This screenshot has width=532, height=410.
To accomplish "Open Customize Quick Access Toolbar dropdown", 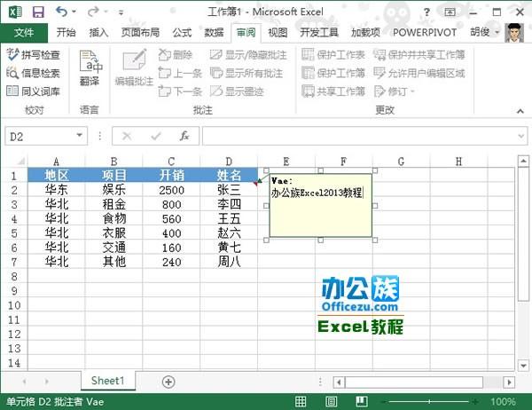I will [121, 13].
